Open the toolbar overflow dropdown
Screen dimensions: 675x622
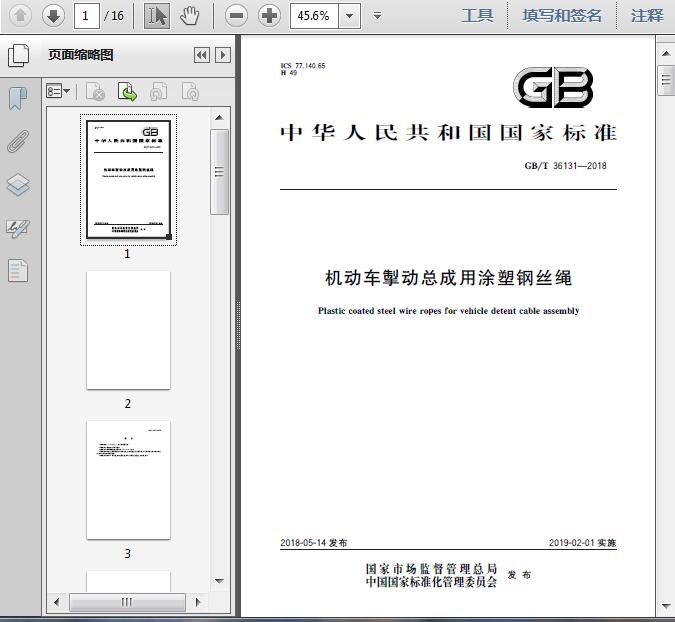coord(377,16)
